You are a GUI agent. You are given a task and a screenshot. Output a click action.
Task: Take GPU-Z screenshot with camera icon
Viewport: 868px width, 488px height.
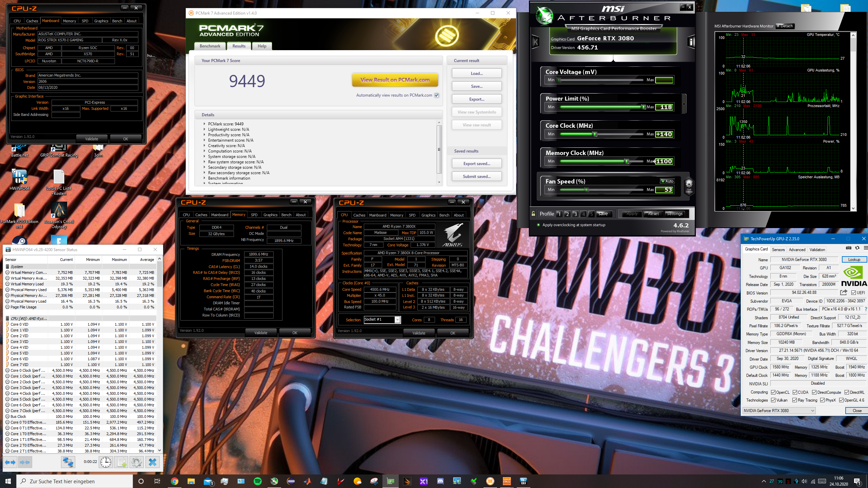[849, 248]
